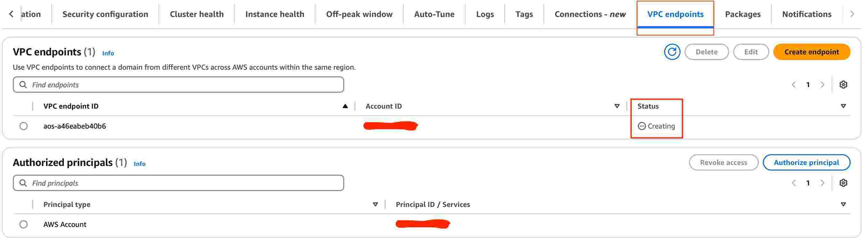Viewport: 868px width, 249px height.
Task: Focus the Find endpoints search field
Action: click(x=178, y=85)
